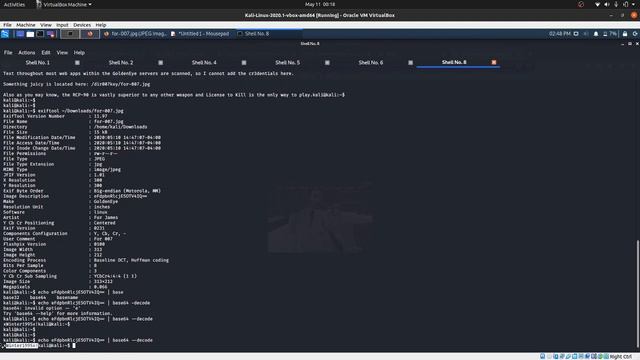The height and width of the screenshot is (360, 640).
Task: Switch to Shell No. 1 tab
Action: pos(38,62)
